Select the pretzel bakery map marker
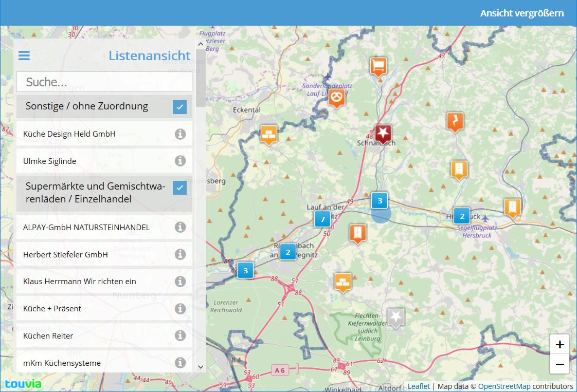The width and height of the screenshot is (577, 392). [337, 98]
